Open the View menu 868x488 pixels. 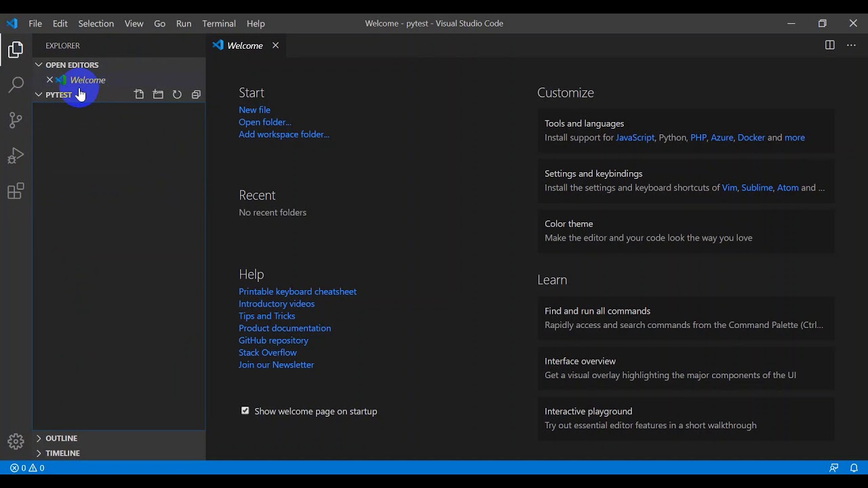pos(134,23)
